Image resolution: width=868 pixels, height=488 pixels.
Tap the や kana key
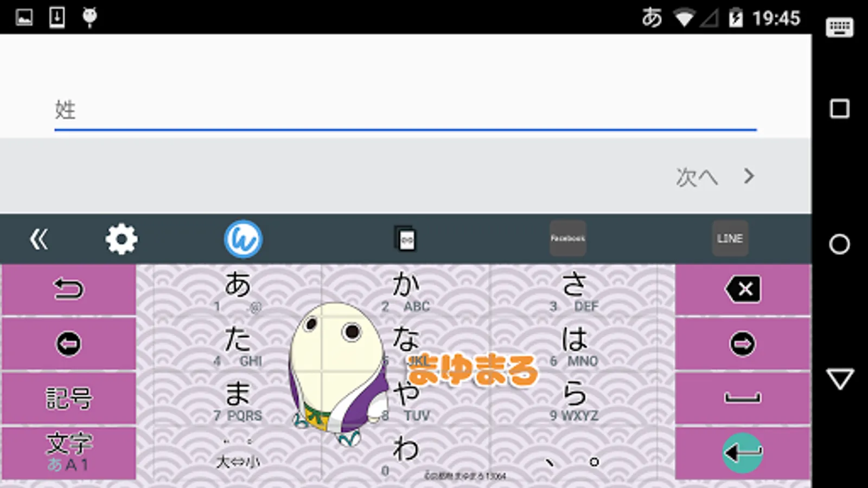pos(406,400)
